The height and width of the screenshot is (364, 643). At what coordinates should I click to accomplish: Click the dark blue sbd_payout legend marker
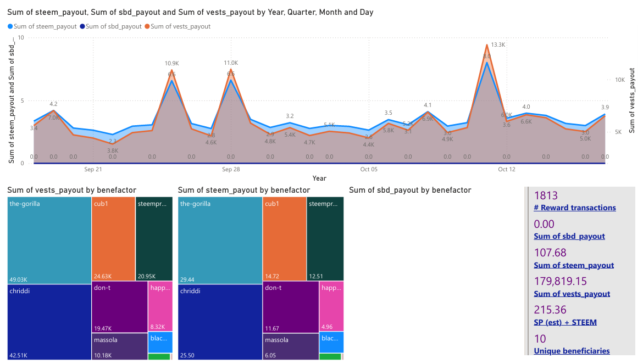[82, 26]
